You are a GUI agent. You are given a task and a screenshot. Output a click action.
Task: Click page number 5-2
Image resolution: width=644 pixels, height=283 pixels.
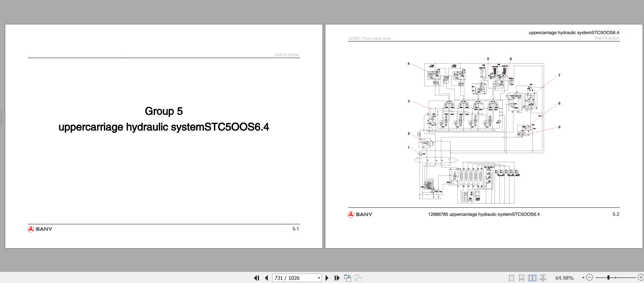tap(616, 214)
